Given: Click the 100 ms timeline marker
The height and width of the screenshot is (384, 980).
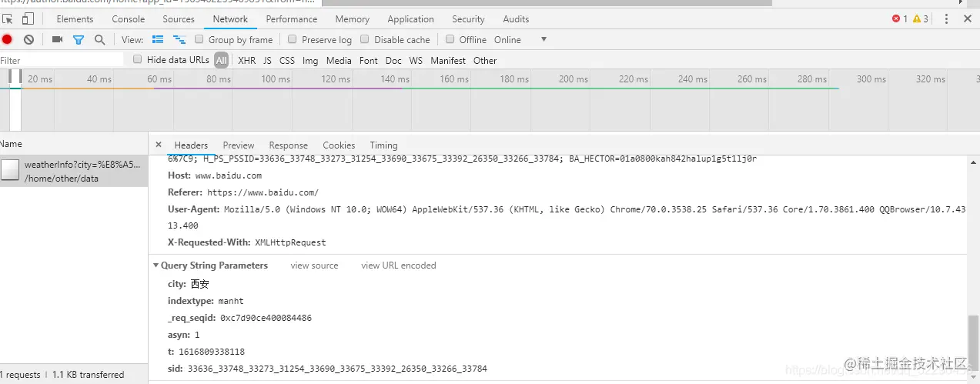Looking at the screenshot, I should coord(276,79).
